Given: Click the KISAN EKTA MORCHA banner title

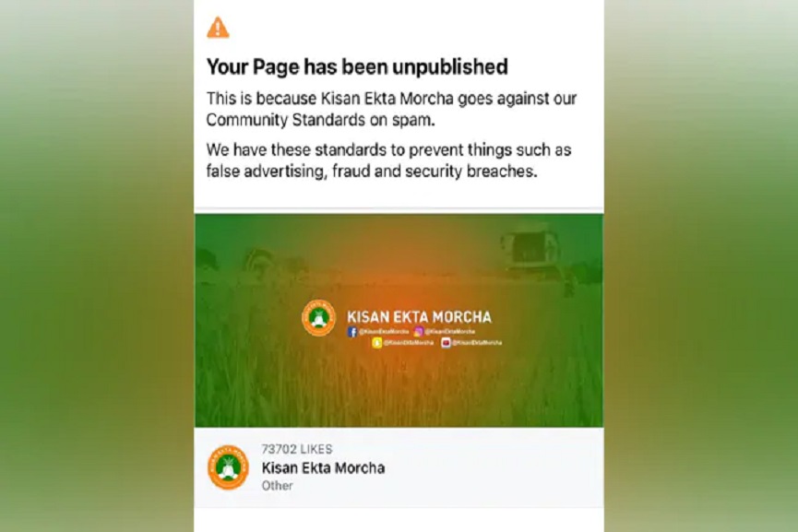Looking at the screenshot, I should 420,317.
